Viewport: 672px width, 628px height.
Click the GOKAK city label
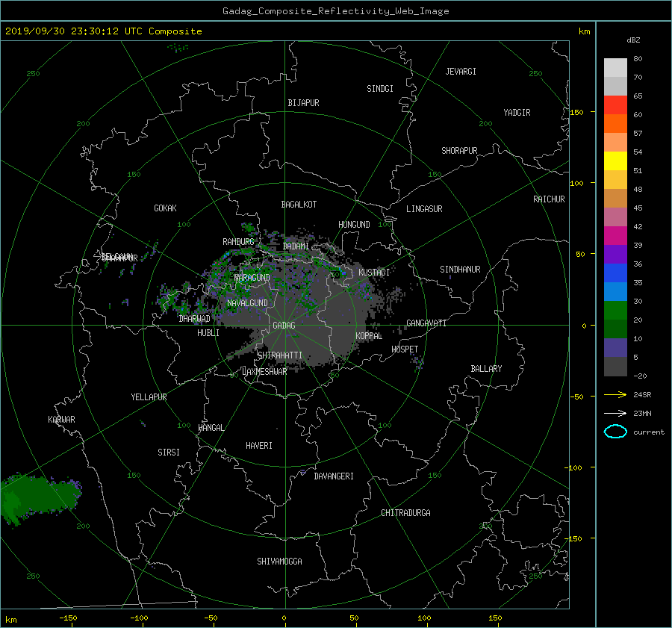pos(165,208)
